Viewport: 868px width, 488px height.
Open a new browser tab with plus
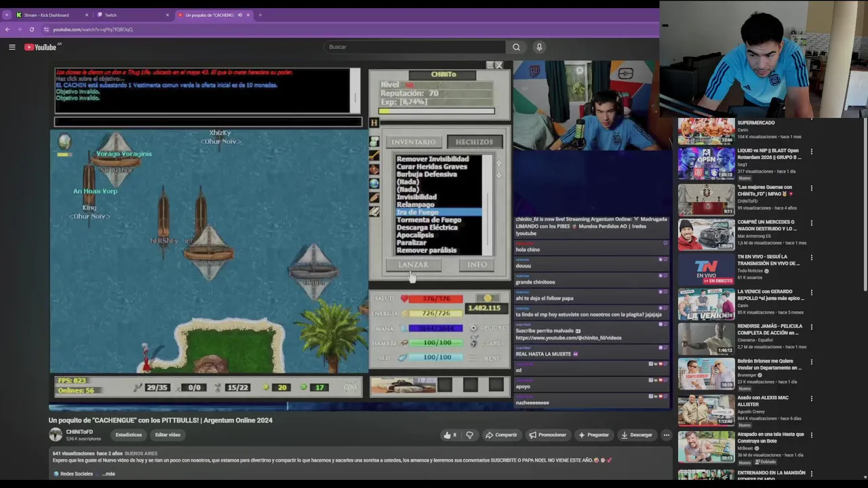click(260, 15)
